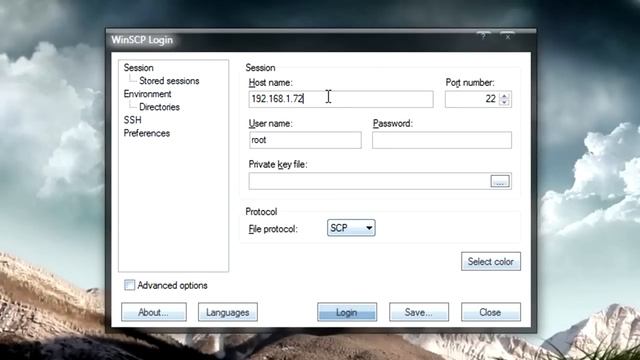The image size is (640, 360).
Task: Click the Select color button
Action: pyautogui.click(x=491, y=261)
